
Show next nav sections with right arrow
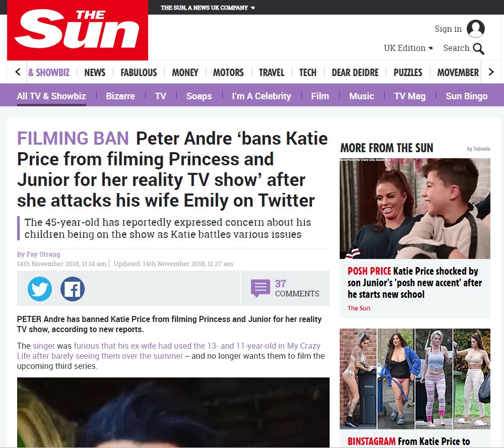point(491,72)
